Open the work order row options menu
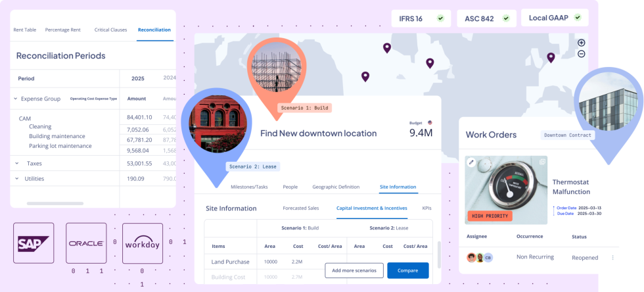 tap(612, 258)
